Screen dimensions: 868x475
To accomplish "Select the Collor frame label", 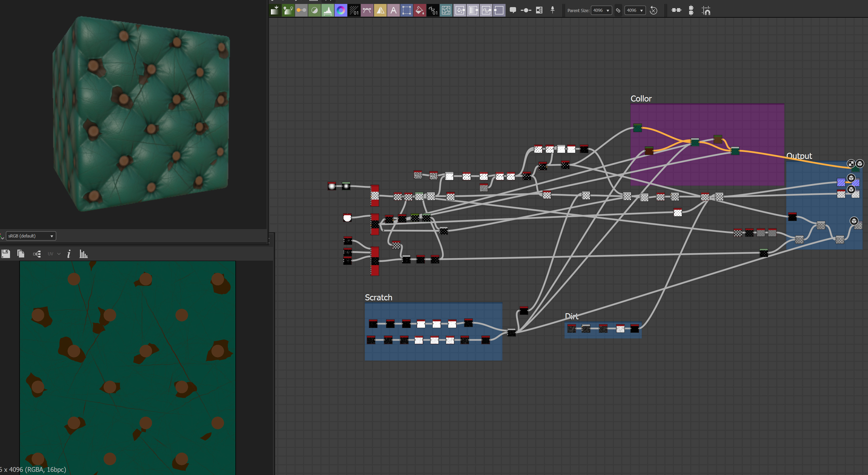I will [641, 99].
